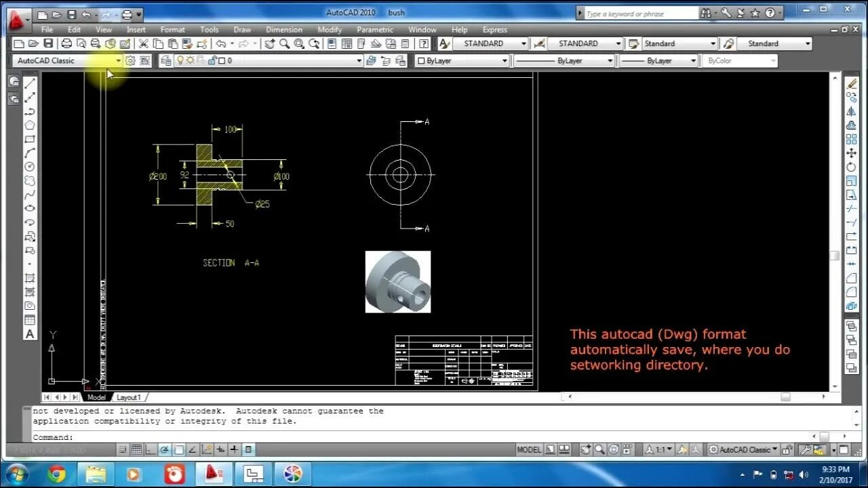
Task: Open the Express menu
Action: coord(495,30)
